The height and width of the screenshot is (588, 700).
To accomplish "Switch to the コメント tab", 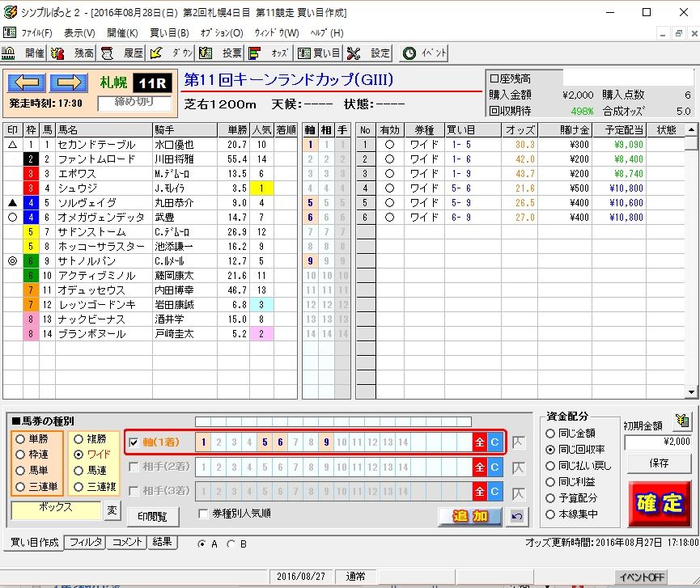I will point(127,542).
